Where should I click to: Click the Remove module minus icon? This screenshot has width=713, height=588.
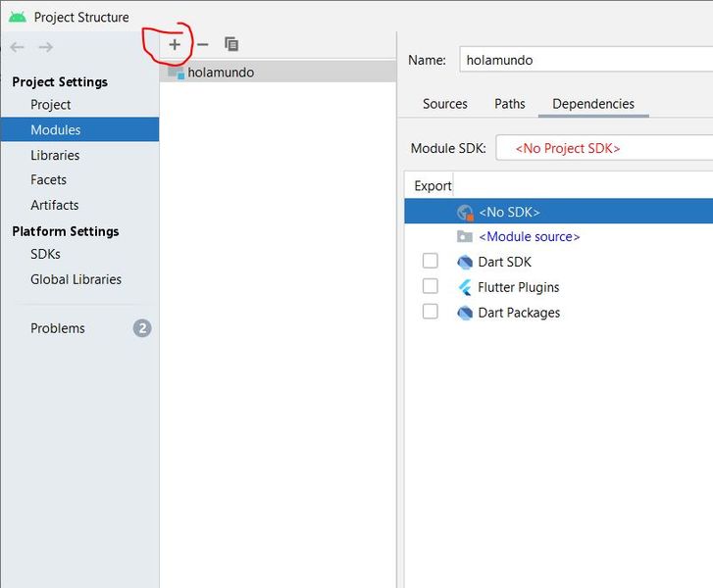point(203,44)
